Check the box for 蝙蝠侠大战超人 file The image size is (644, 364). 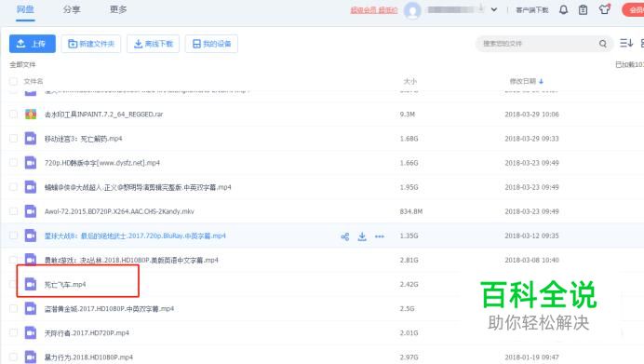click(13, 186)
